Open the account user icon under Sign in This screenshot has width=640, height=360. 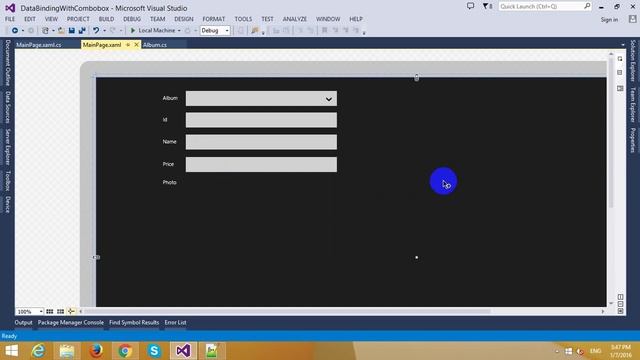632,19
